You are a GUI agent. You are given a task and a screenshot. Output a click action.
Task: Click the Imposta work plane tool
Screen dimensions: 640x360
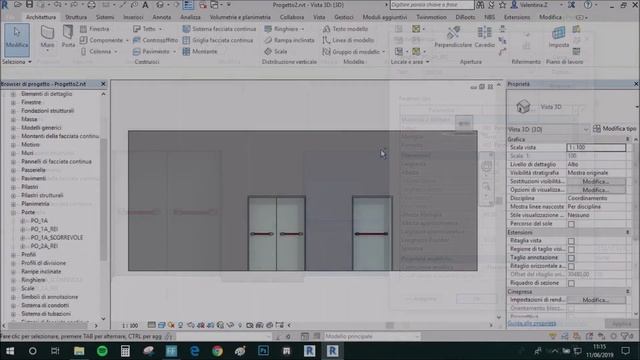pyautogui.click(x=558, y=37)
